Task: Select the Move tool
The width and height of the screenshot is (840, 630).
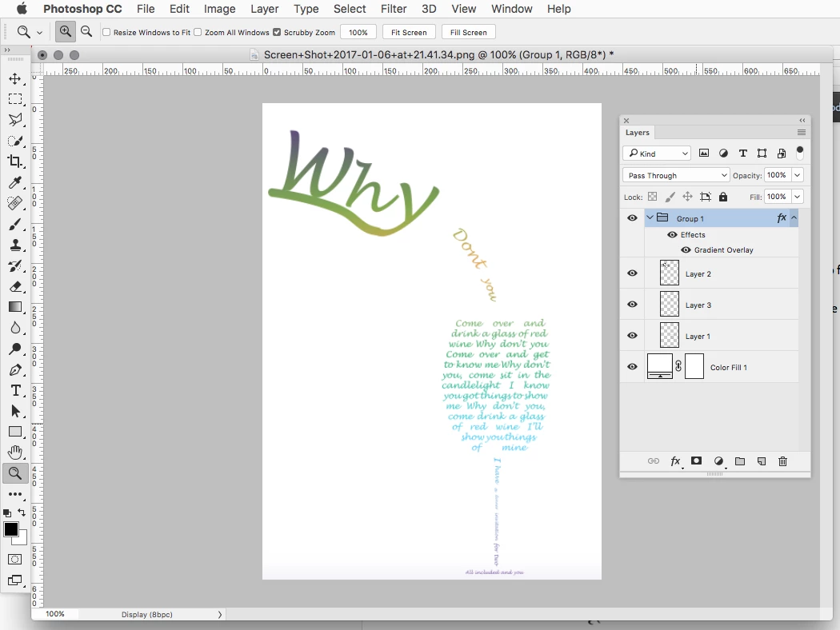Action: [15, 78]
